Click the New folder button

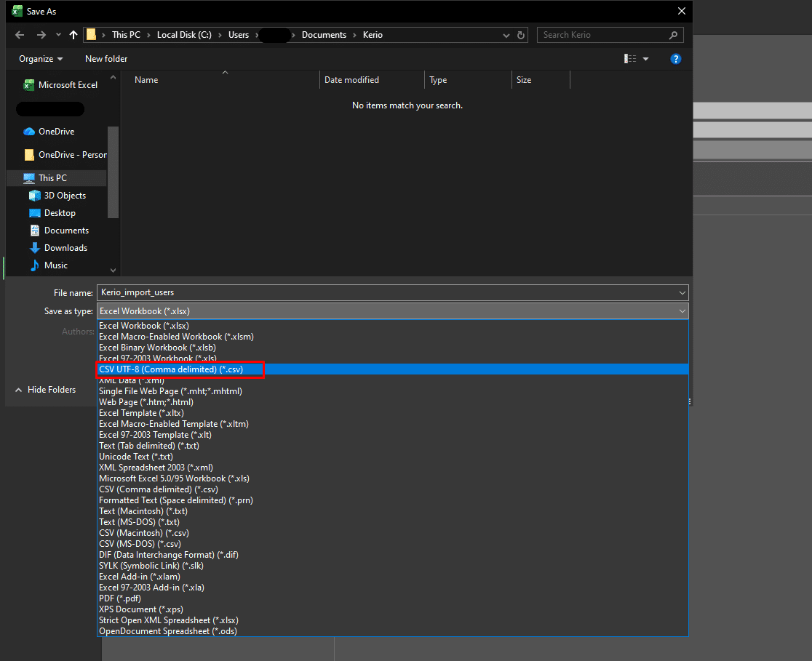[106, 59]
